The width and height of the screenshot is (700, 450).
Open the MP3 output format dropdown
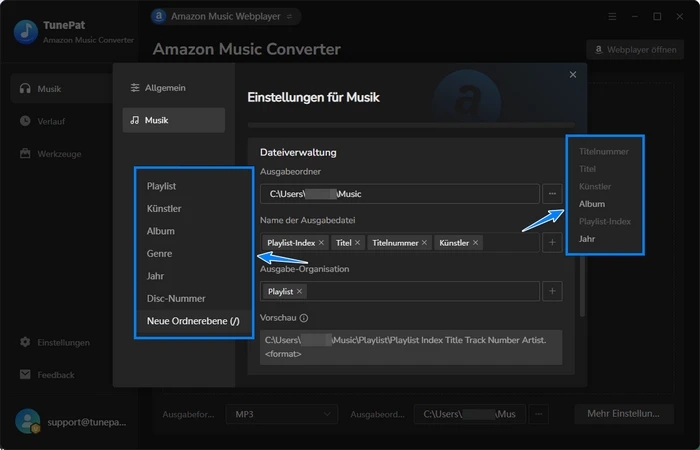coord(282,414)
